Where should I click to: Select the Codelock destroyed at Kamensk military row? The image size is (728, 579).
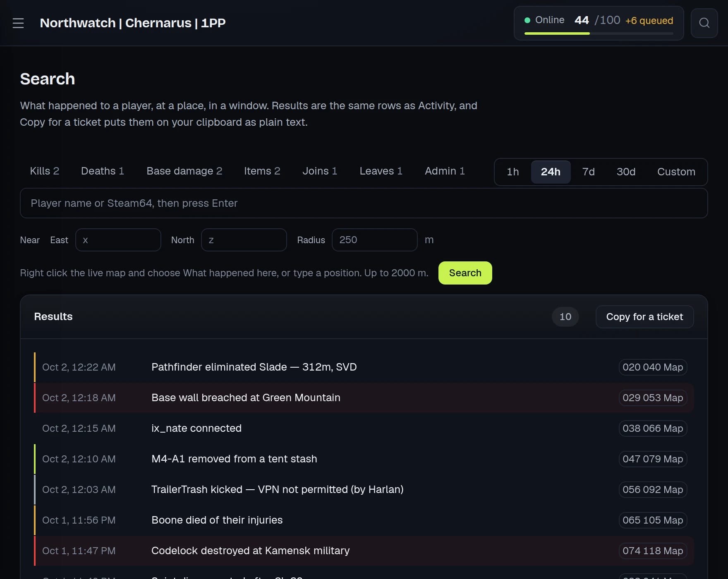364,551
